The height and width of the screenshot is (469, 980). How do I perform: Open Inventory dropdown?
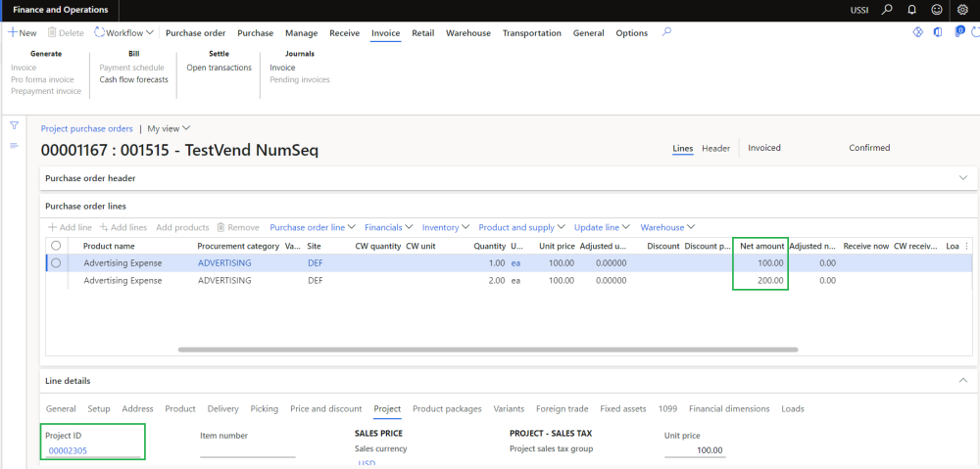(x=446, y=227)
